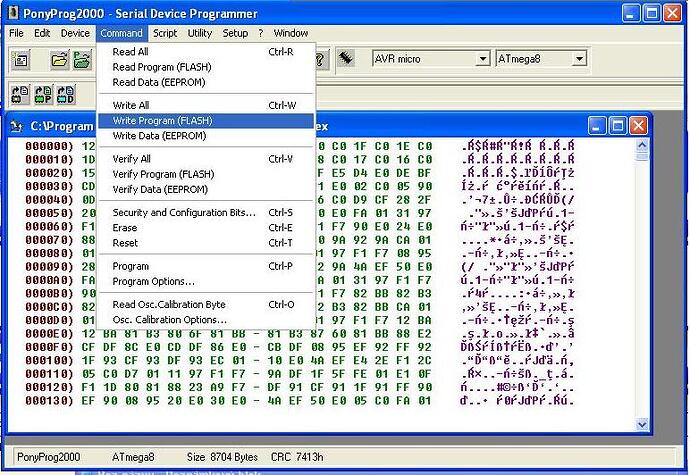Click the hex address 000100)
The width and height of the screenshot is (690, 475).
coord(49,361)
